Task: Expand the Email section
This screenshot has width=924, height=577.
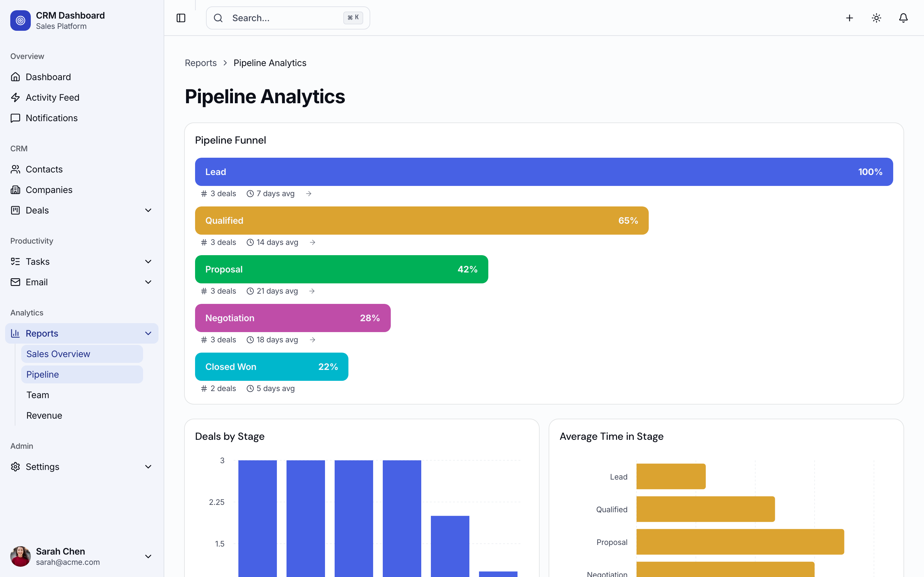Action: point(148,282)
